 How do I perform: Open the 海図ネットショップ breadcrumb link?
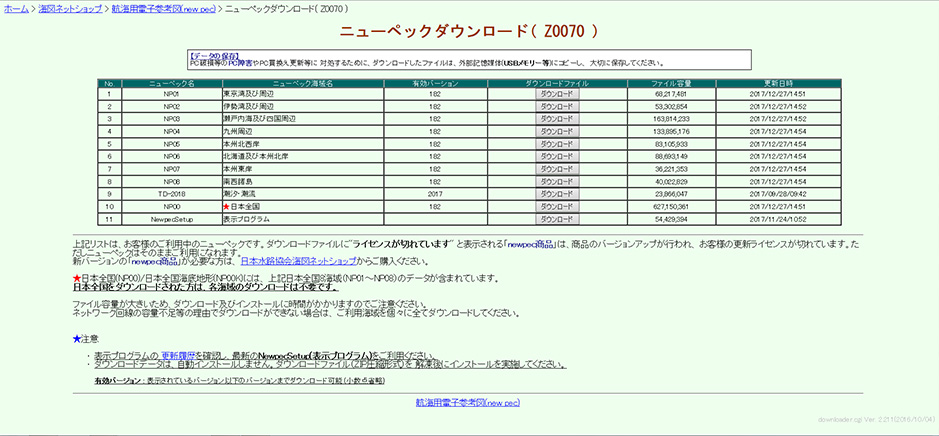[x=70, y=10]
